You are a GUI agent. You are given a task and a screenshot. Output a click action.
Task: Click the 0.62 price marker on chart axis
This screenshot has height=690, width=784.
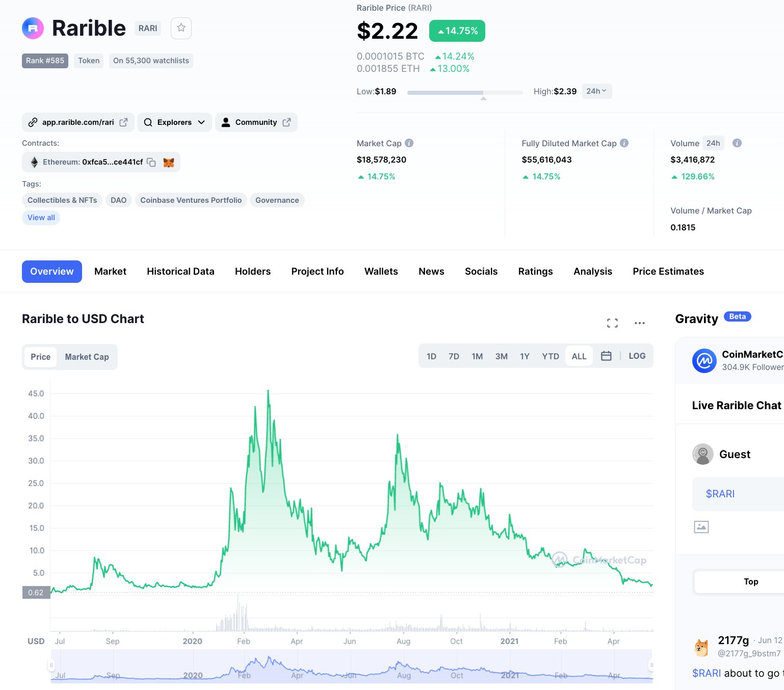tap(36, 593)
